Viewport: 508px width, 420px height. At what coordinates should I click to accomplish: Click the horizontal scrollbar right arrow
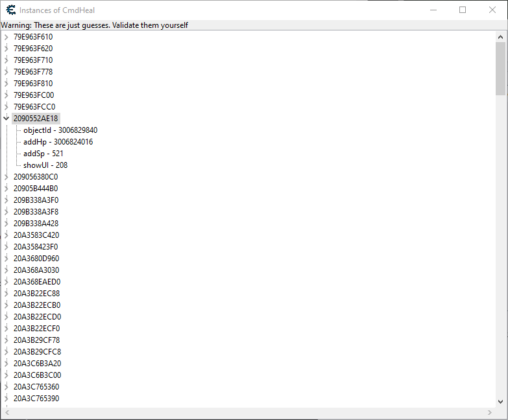pyautogui.click(x=490, y=413)
